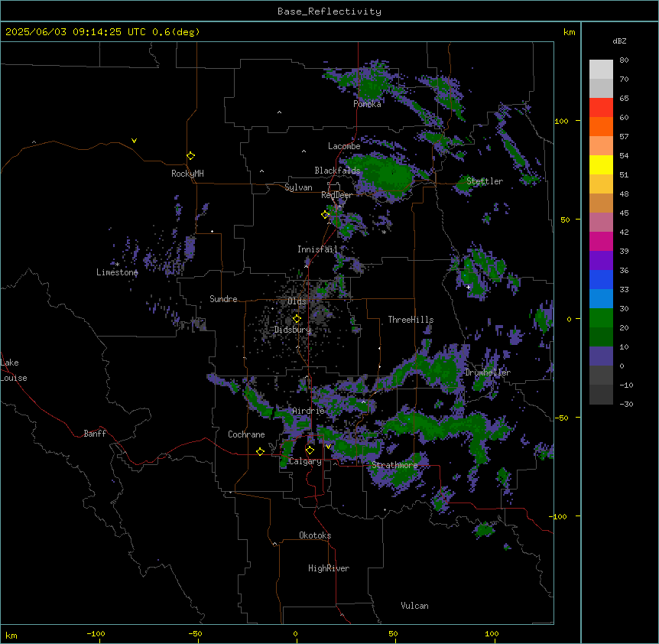This screenshot has width=659, height=644.
Task: Click the lightest gray 80 dBZ legend swatch
Action: coord(601,69)
